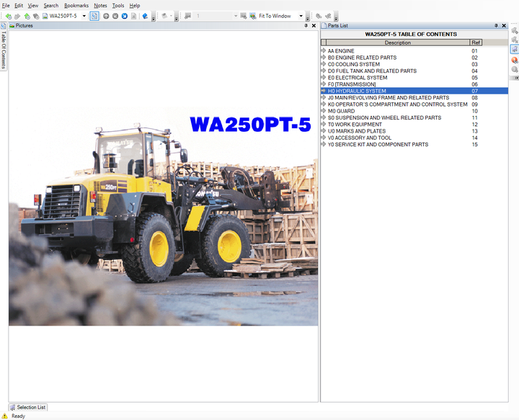Toggle the highlighted Table Of Contents toolbar button
This screenshot has height=420, width=519.
pos(94,16)
